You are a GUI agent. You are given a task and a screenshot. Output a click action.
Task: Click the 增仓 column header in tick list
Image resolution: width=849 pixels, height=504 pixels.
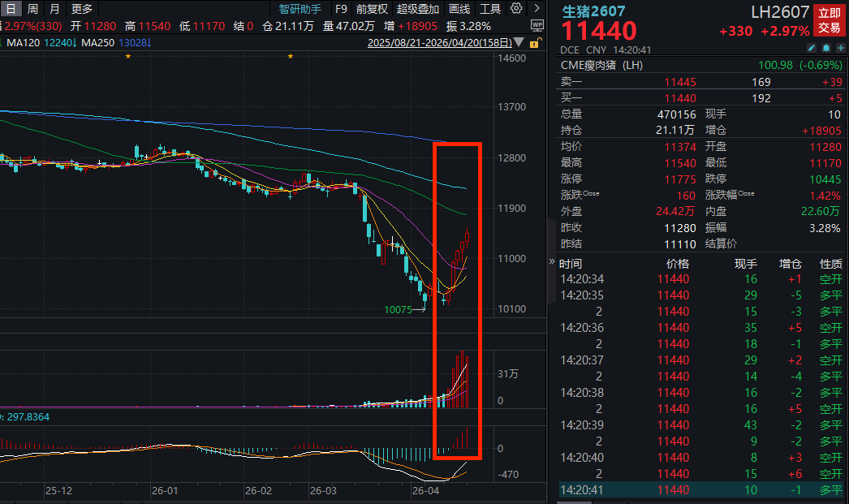coord(790,265)
